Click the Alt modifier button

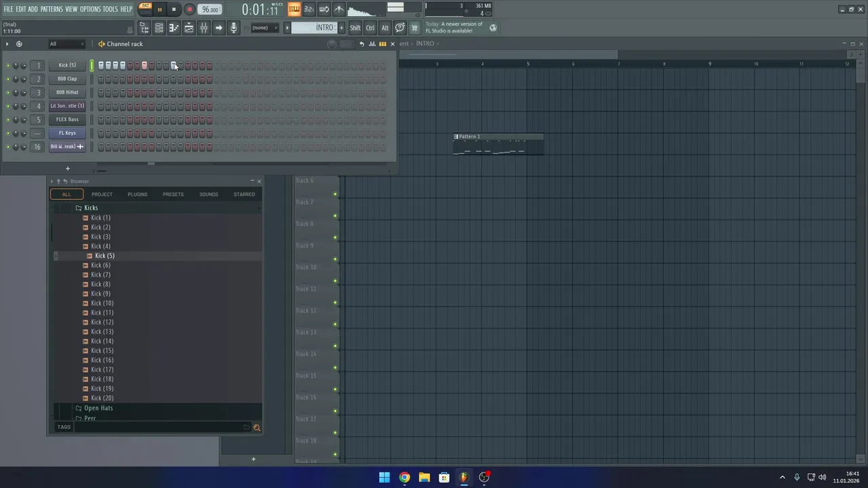[x=385, y=28]
